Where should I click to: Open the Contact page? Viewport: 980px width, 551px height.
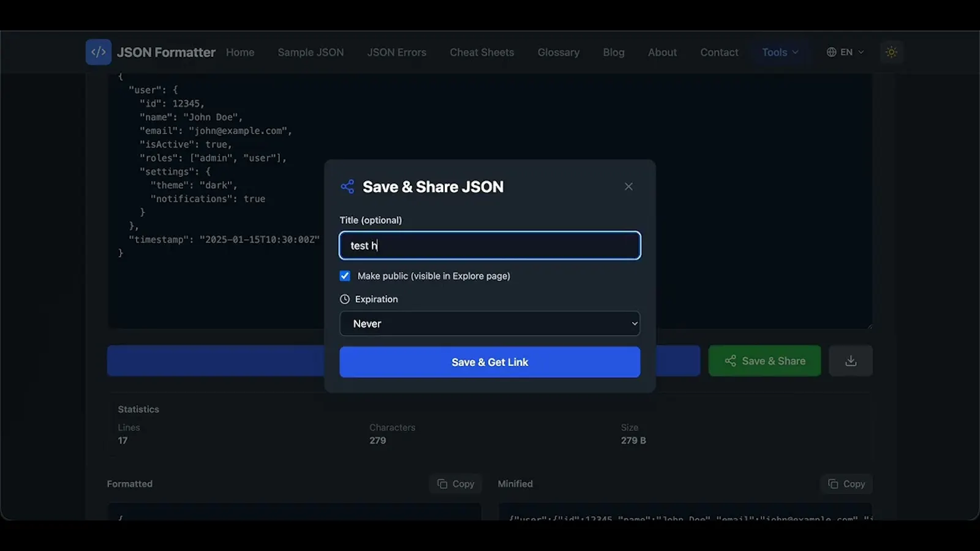[x=719, y=52]
